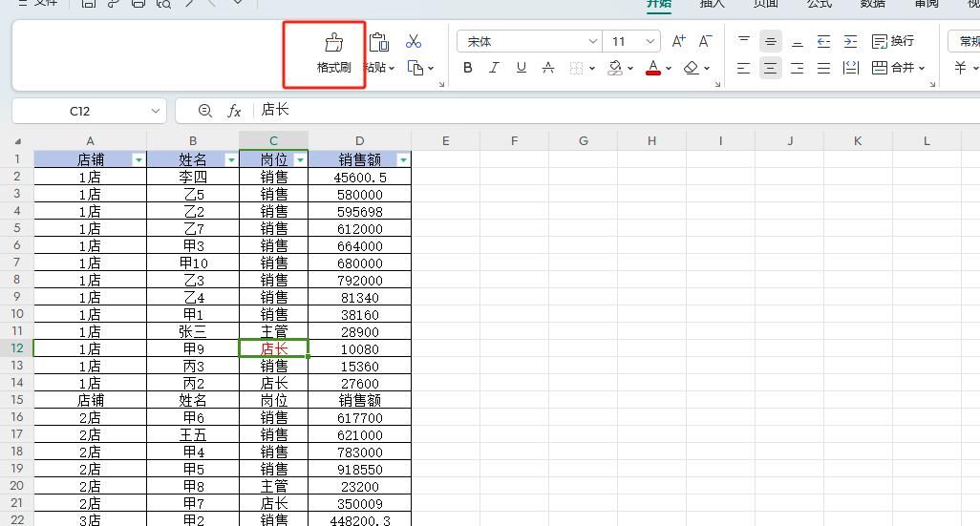The image size is (980, 526).
Task: Select cell containing 王五
Action: (193, 434)
